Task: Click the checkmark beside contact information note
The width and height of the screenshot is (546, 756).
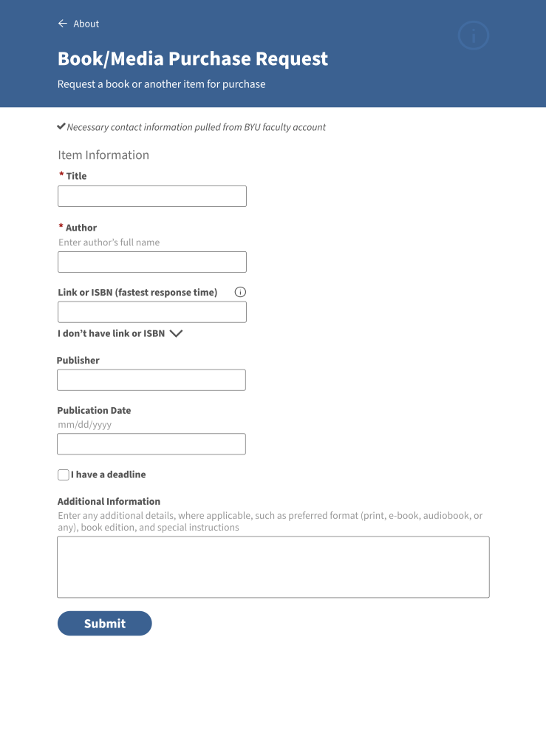Action: coord(61,126)
